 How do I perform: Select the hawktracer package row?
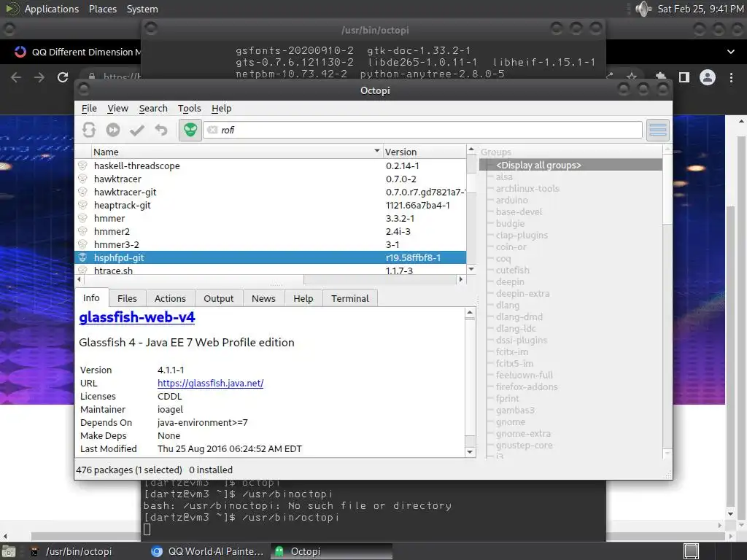pyautogui.click(x=270, y=179)
